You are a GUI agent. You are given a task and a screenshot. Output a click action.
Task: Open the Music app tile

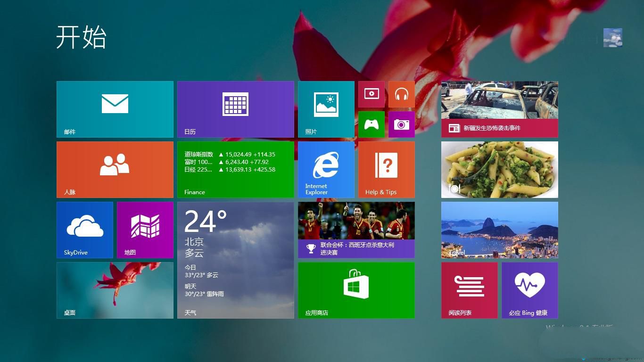pyautogui.click(x=401, y=94)
